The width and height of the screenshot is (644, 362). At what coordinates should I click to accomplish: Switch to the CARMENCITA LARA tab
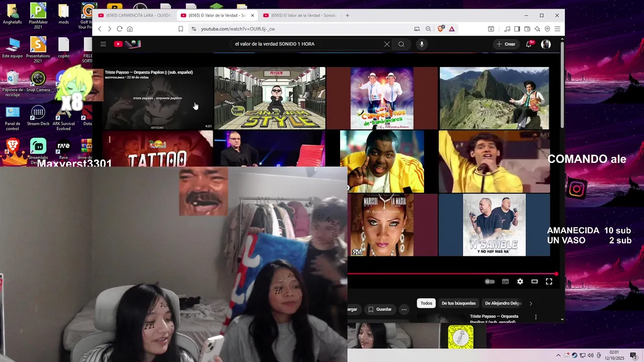click(134, 16)
